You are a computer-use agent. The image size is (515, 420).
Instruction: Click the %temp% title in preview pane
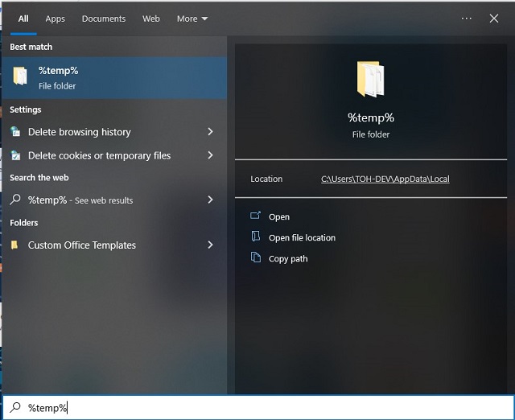point(371,117)
